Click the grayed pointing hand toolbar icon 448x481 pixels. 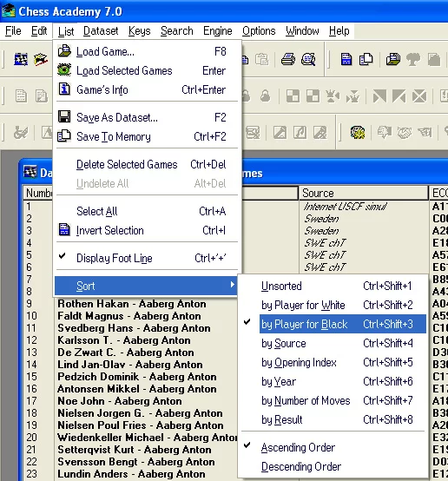(x=425, y=133)
